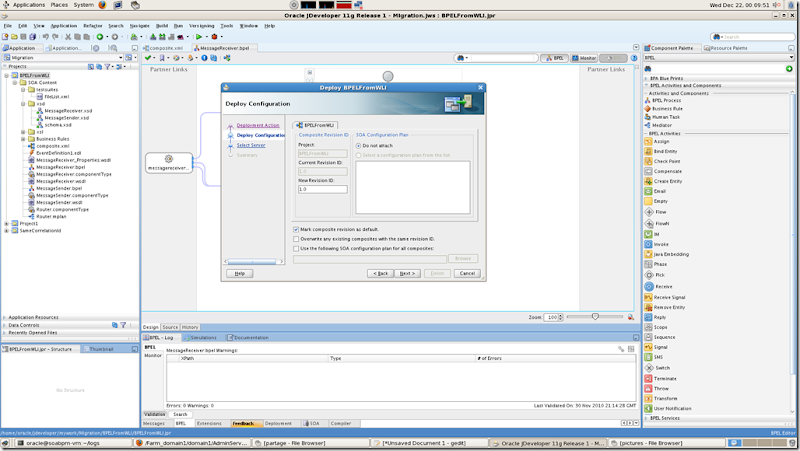The height and width of the screenshot is (451, 800).
Task: Expand the SameCorrelationId project node
Action: 7,231
